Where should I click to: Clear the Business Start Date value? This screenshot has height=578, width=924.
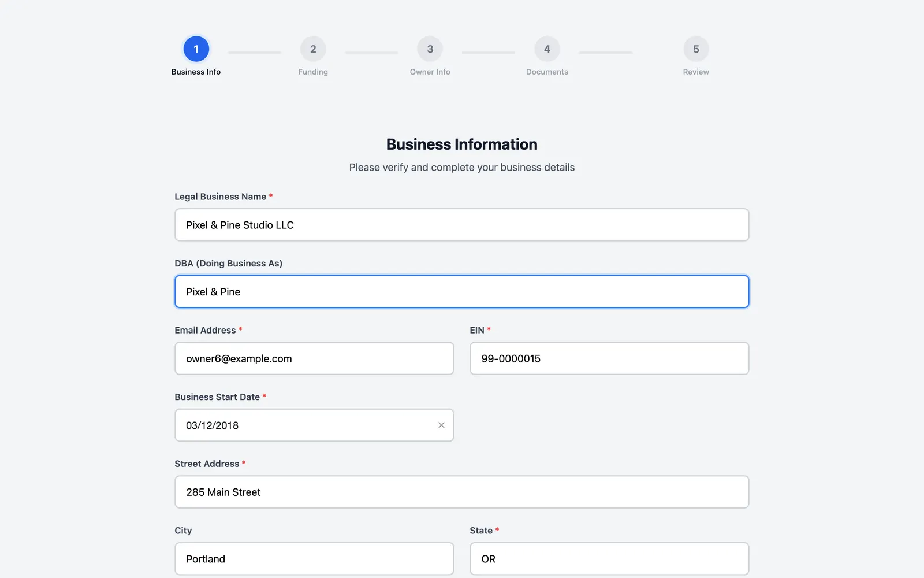[x=441, y=425]
